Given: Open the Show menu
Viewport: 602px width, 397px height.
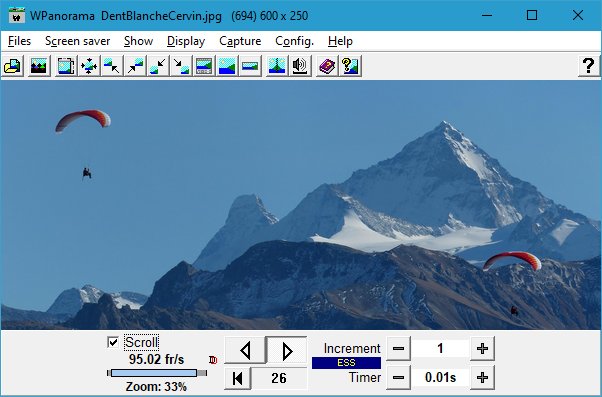Looking at the screenshot, I should 138,41.
